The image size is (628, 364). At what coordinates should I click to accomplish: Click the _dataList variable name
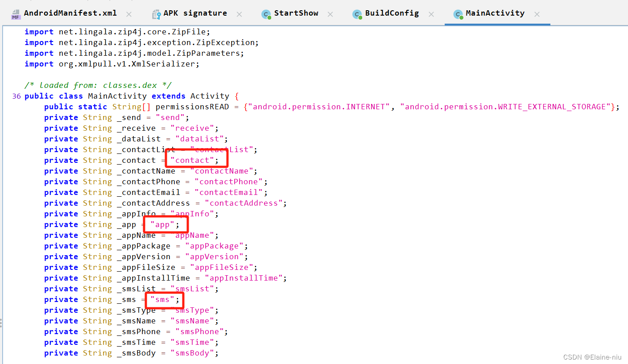[x=139, y=139]
